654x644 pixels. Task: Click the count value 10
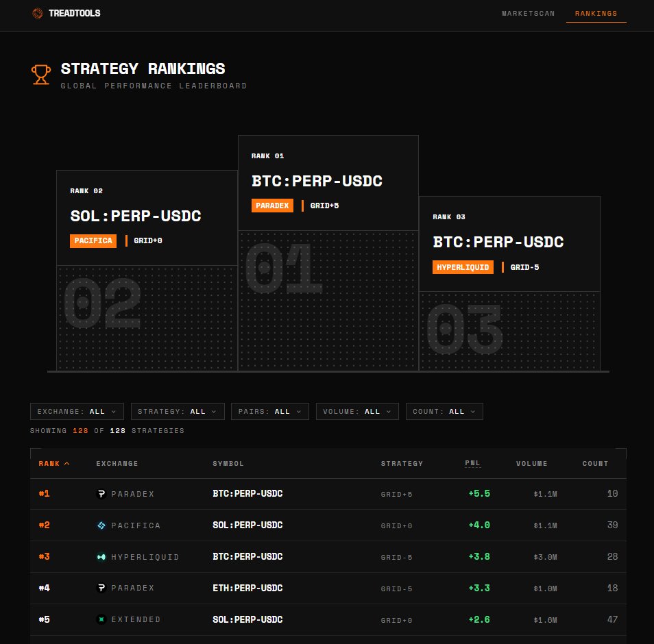612,493
